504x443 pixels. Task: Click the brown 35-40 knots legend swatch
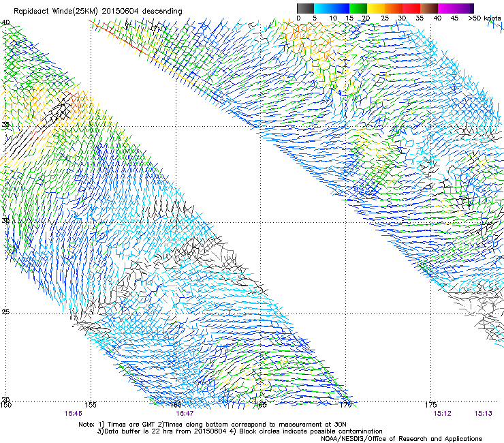click(429, 8)
